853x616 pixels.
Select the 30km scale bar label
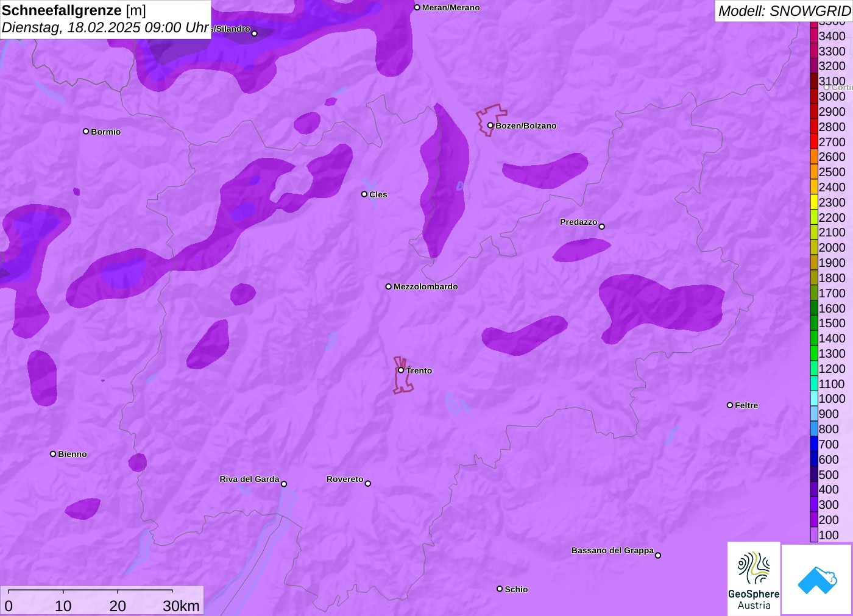pos(181,606)
